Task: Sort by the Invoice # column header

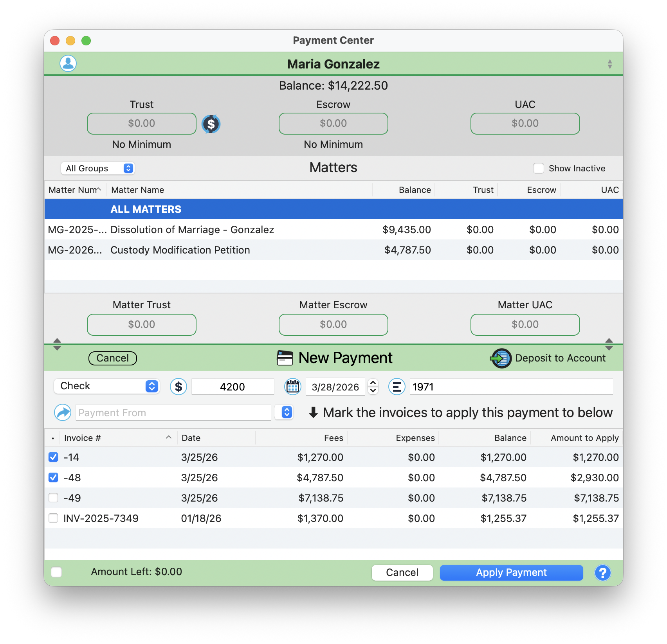Action: (82, 438)
